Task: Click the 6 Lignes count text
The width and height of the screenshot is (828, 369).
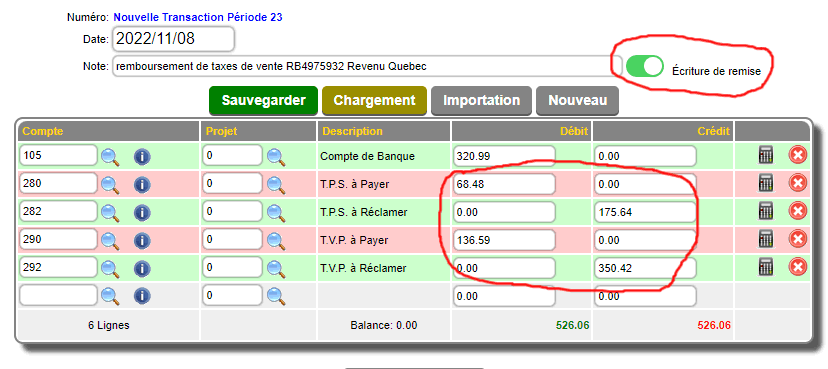Action: tap(109, 326)
